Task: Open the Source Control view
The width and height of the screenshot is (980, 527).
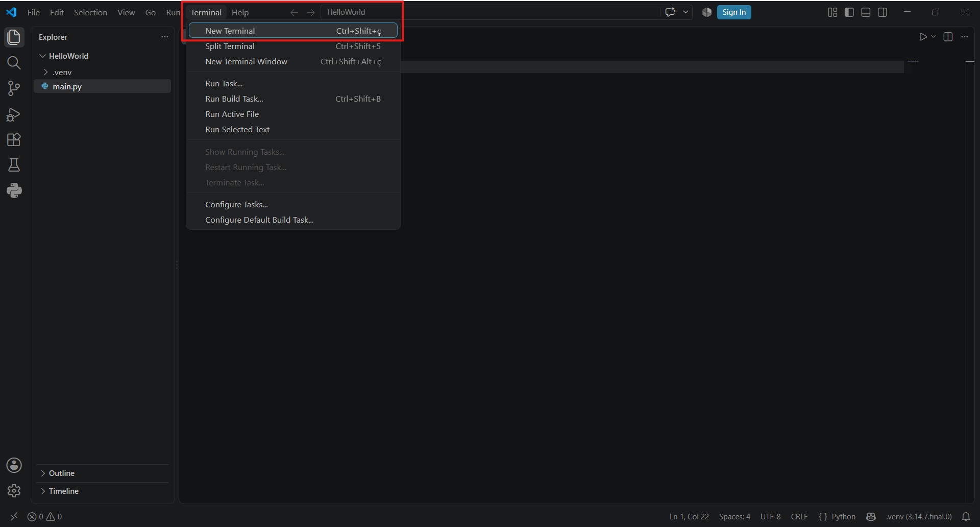Action: tap(14, 88)
